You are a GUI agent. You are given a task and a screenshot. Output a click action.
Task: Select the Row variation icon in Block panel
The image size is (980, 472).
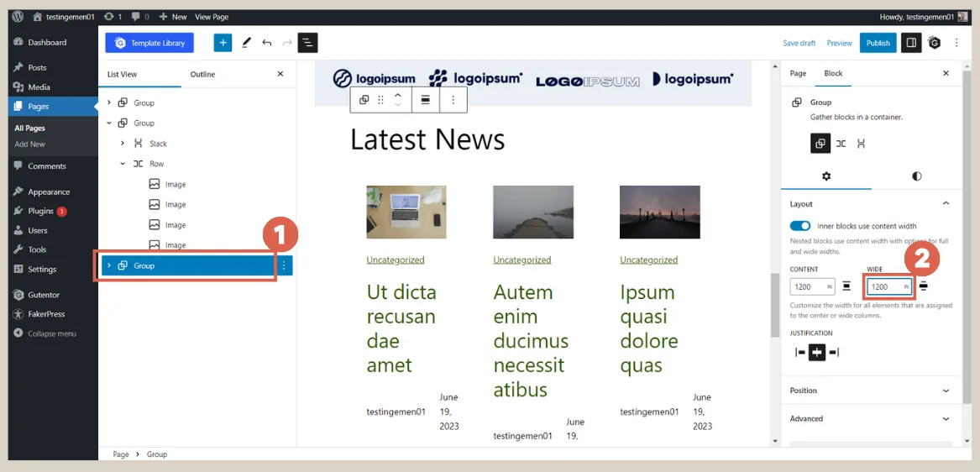point(841,144)
